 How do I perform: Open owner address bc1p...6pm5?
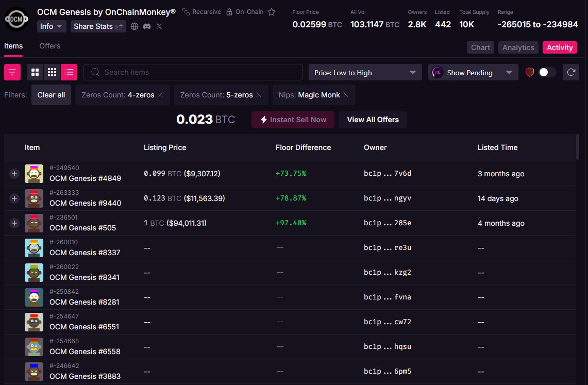coord(388,372)
